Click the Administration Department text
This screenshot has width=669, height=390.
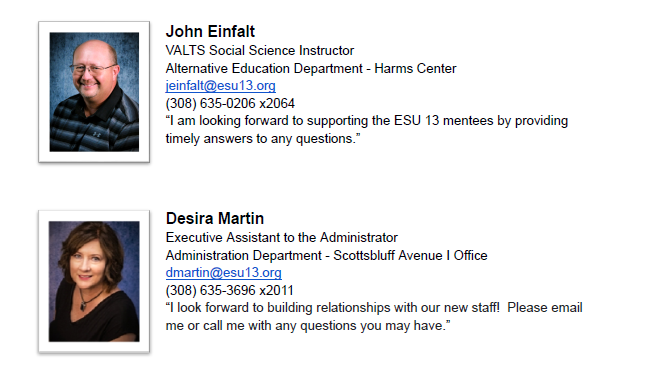244,255
